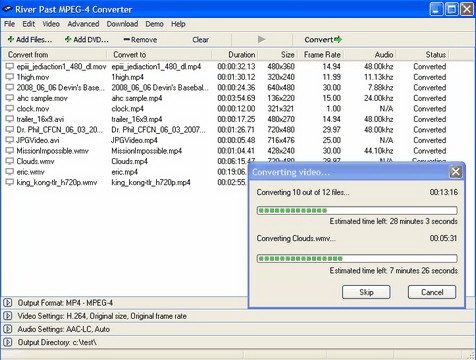
Task: Expand the Output Directory c:\test\ section
Action: coord(8,342)
